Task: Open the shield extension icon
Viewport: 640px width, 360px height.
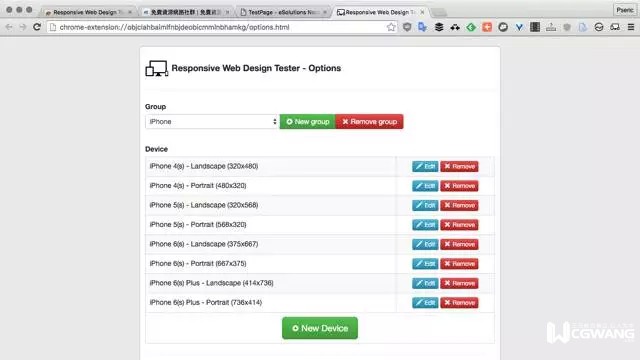Action: [407, 27]
